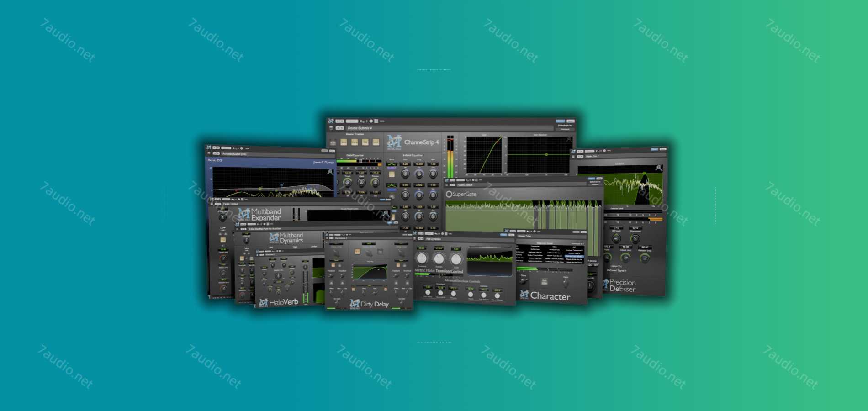Image resolution: width=868 pixels, height=411 pixels.
Task: Open the 'Glassy Tube' preset in Character
Action: pos(552,236)
